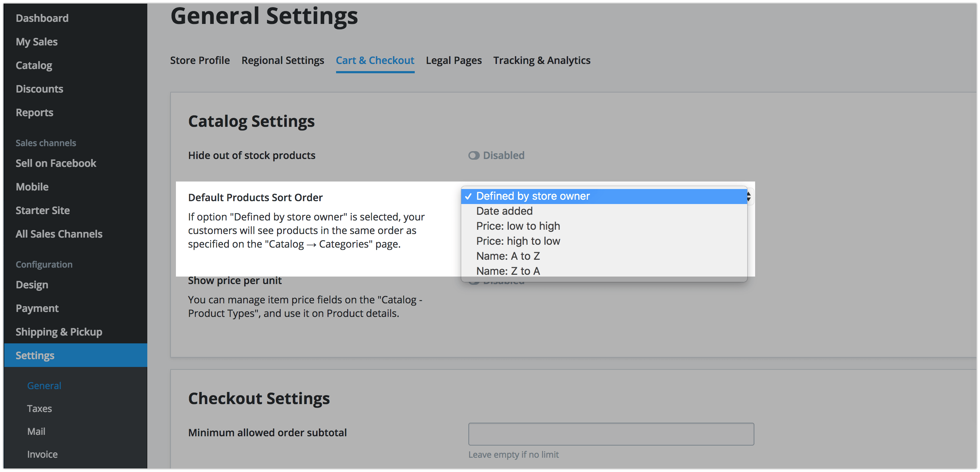Image resolution: width=980 pixels, height=472 pixels.
Task: Open the Invoice settings submenu item
Action: (42, 454)
